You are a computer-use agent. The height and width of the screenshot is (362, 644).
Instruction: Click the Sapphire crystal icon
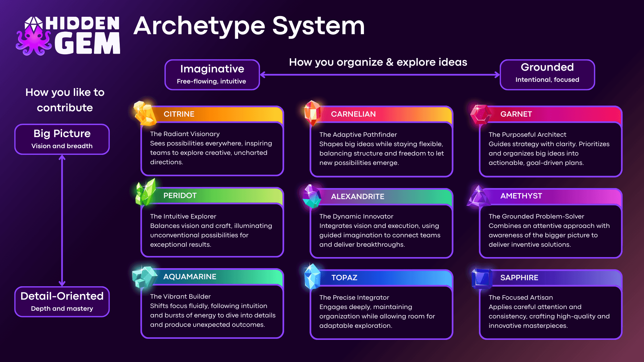pyautogui.click(x=481, y=278)
